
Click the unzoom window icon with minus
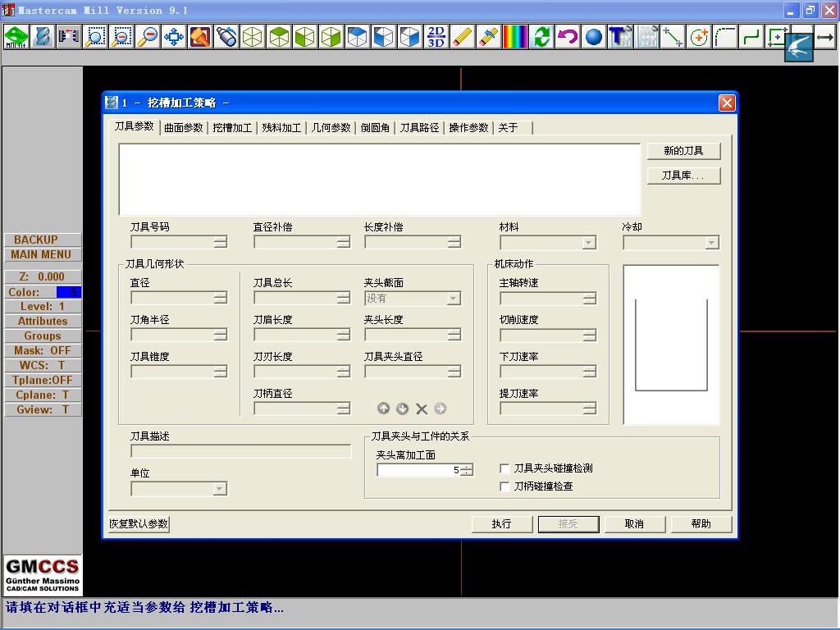pyautogui.click(x=121, y=37)
